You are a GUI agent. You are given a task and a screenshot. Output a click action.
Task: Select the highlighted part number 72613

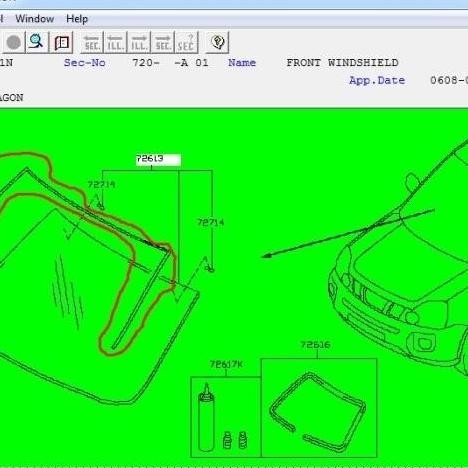click(x=158, y=159)
